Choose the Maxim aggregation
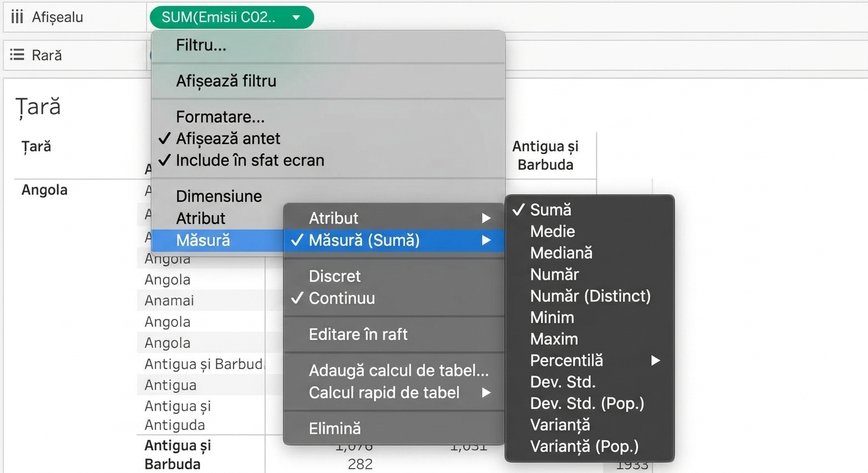The width and height of the screenshot is (868, 473). [x=589, y=339]
